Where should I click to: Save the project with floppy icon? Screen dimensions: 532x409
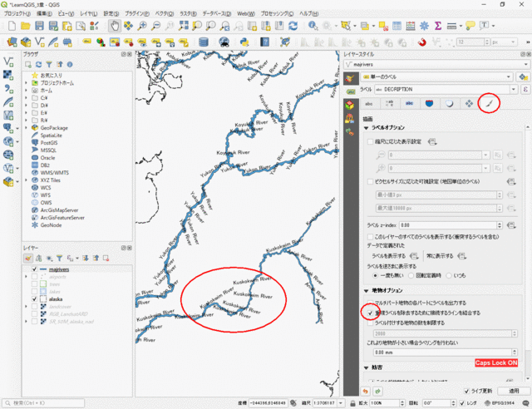(39, 26)
